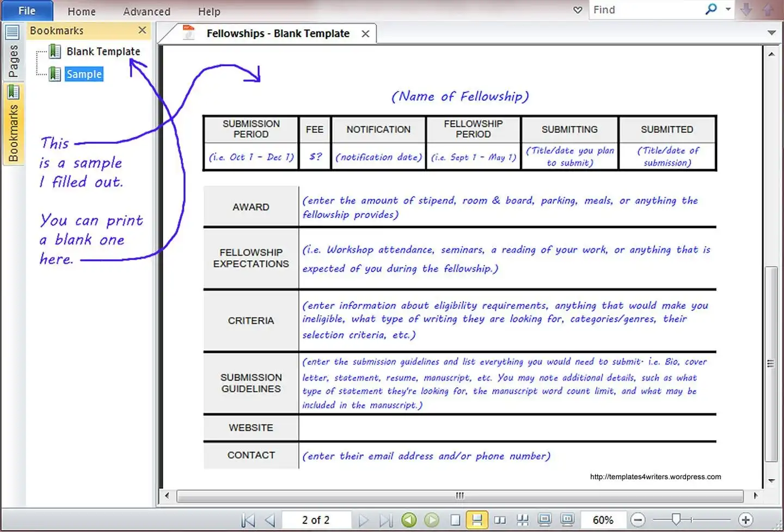Click the FELLOWSHIP EXPECTATIONS row label
The width and height of the screenshot is (784, 532).
pos(251,258)
